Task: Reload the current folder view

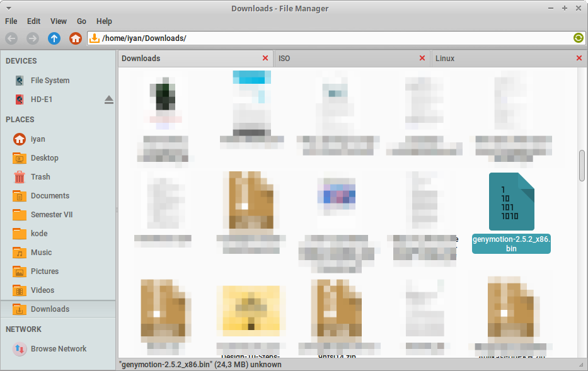Action: (x=578, y=38)
